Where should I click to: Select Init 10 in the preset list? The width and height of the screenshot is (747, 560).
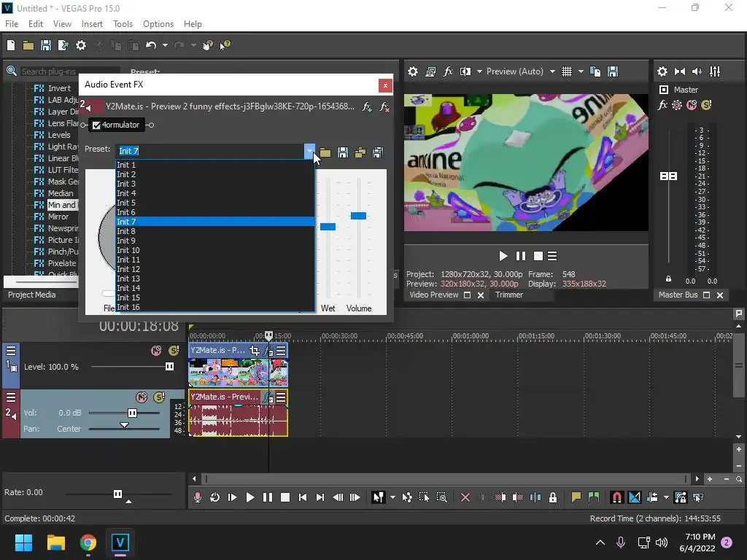(x=215, y=250)
